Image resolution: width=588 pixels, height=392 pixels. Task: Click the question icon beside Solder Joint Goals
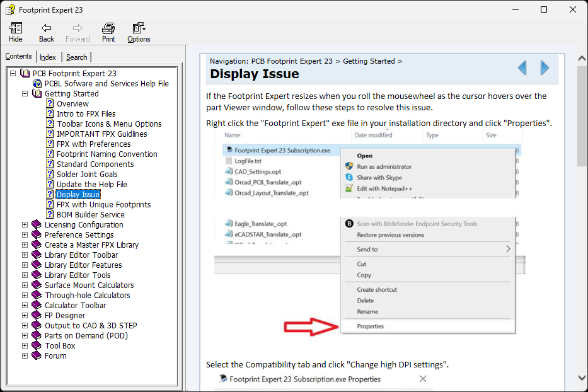[x=50, y=174]
